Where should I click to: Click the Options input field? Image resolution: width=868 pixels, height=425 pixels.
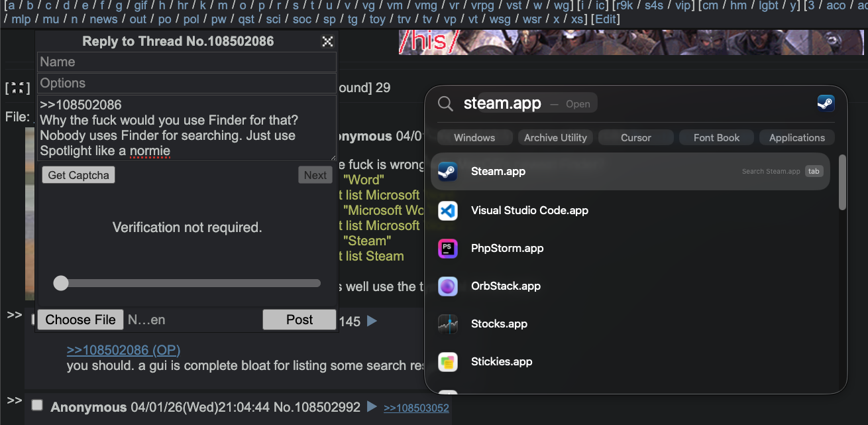187,83
